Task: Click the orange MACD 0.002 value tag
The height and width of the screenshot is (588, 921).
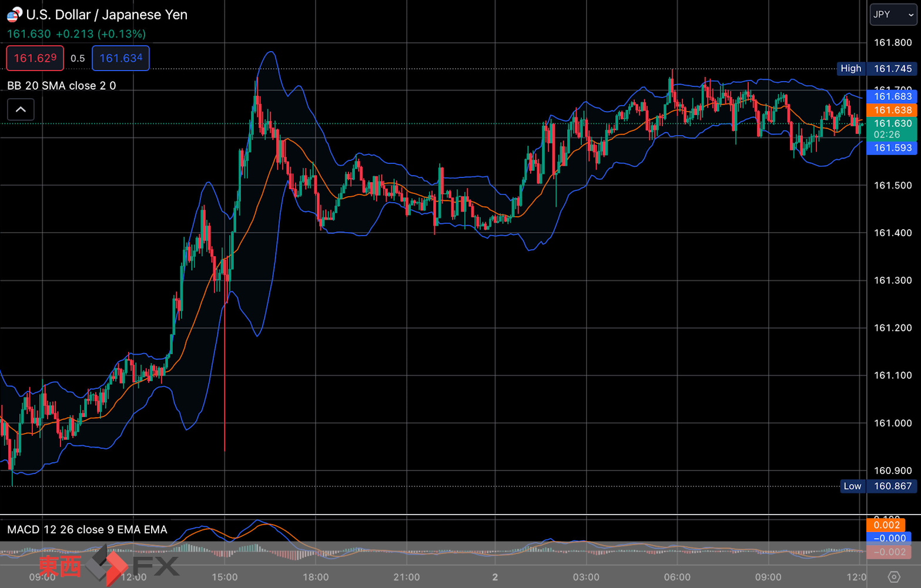Action: [886, 525]
